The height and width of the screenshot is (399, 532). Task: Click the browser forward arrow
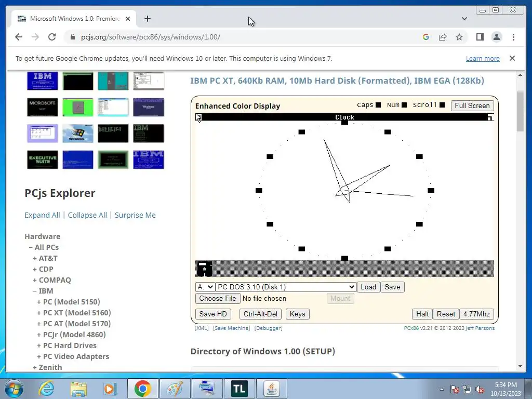coord(35,37)
